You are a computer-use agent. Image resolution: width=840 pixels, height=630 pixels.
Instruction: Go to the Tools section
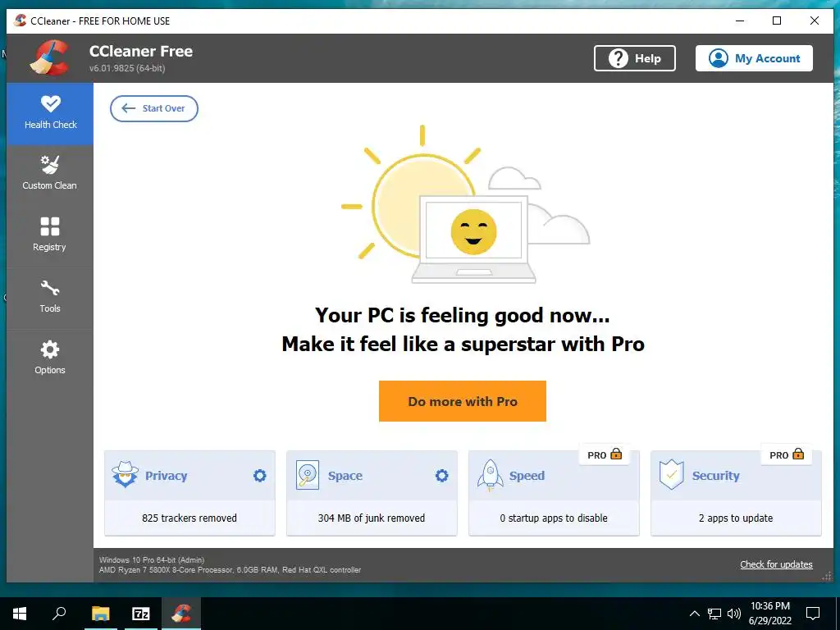50,298
